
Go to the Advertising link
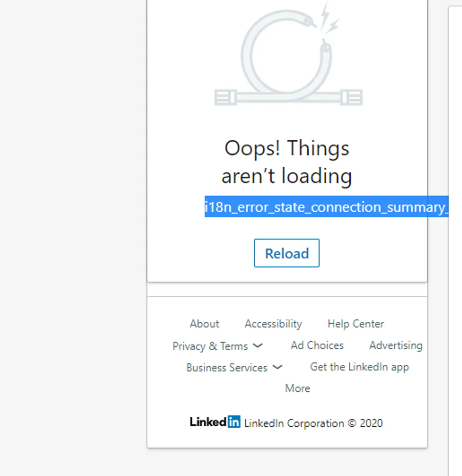[395, 346]
